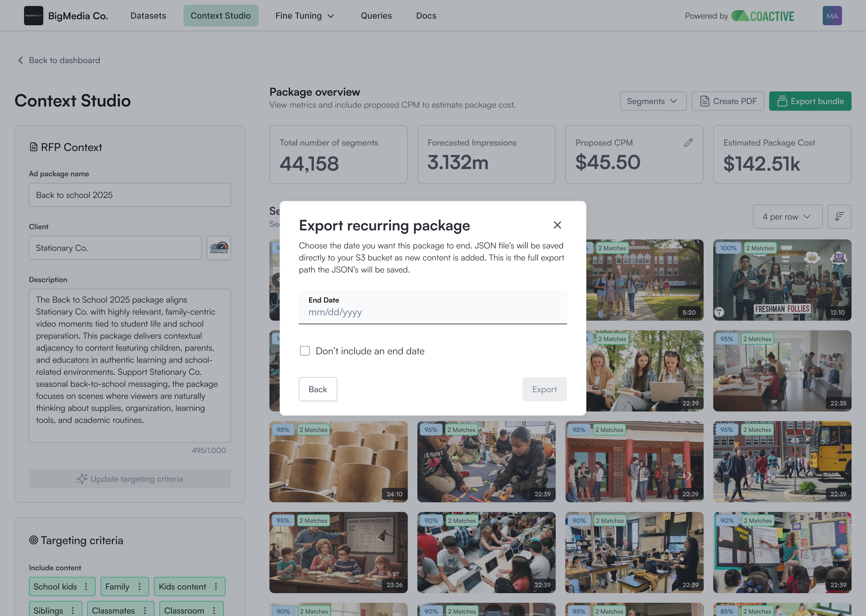Close the Export recurring package dialog

click(557, 225)
